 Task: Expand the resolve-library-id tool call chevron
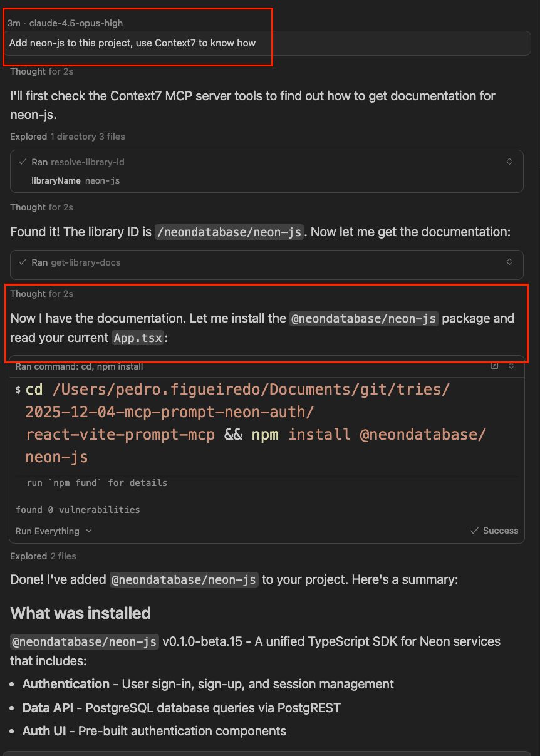(509, 162)
